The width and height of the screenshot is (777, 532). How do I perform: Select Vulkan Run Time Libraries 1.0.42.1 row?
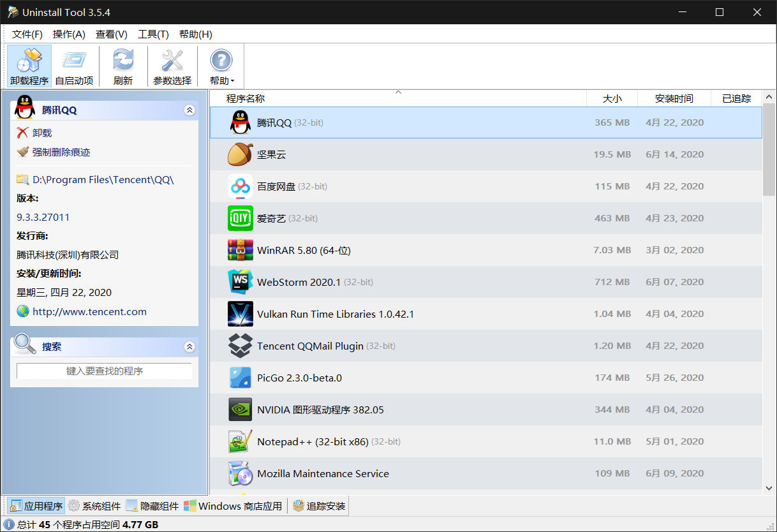click(x=486, y=314)
